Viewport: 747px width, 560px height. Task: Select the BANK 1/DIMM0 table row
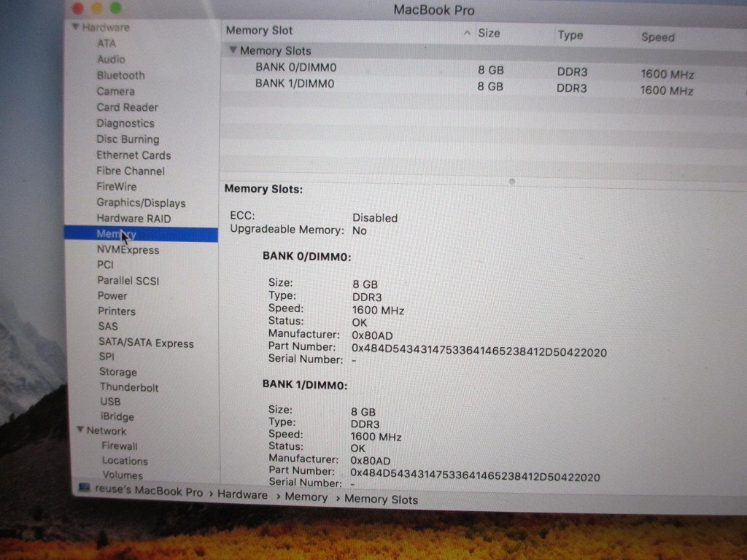(484, 86)
